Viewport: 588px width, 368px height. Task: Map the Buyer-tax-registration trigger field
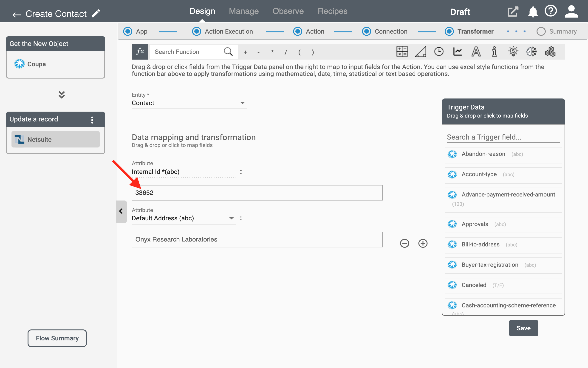click(x=503, y=265)
